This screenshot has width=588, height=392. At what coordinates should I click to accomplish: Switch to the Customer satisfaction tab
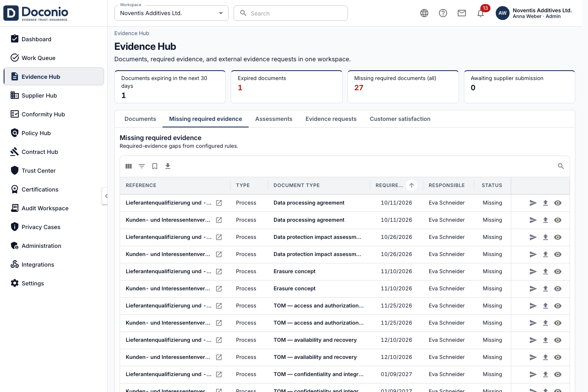(x=400, y=119)
